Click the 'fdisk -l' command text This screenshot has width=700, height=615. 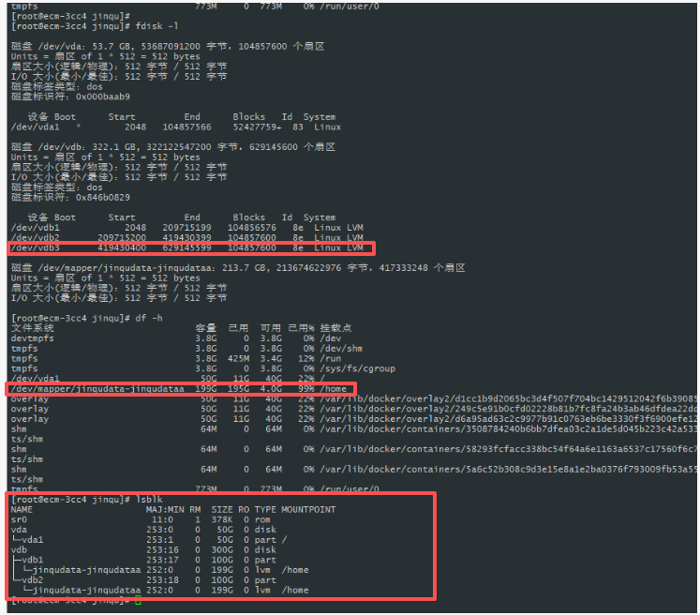point(156,26)
